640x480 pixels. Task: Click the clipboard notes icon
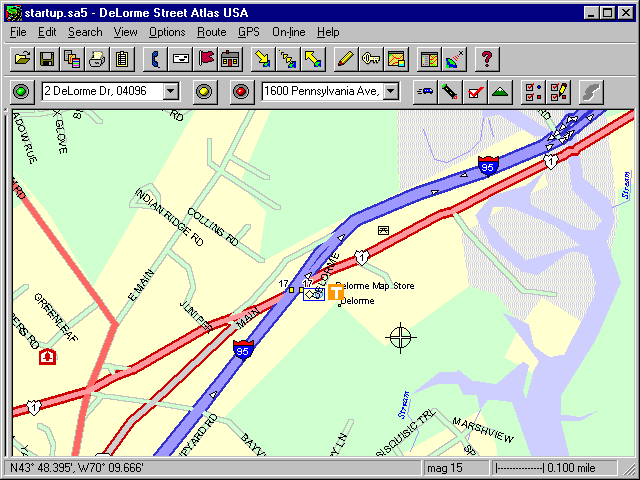click(122, 60)
